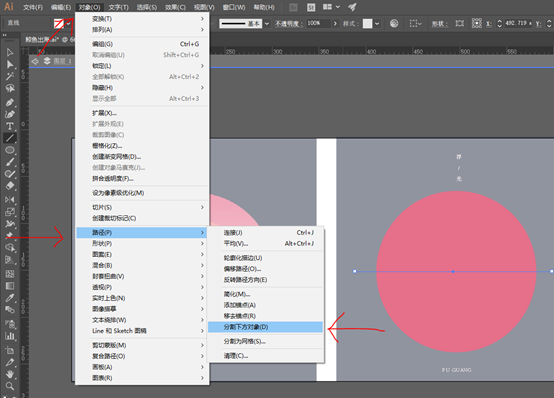Select the Pen tool
This screenshot has width=554, height=398.
pyautogui.click(x=10, y=103)
